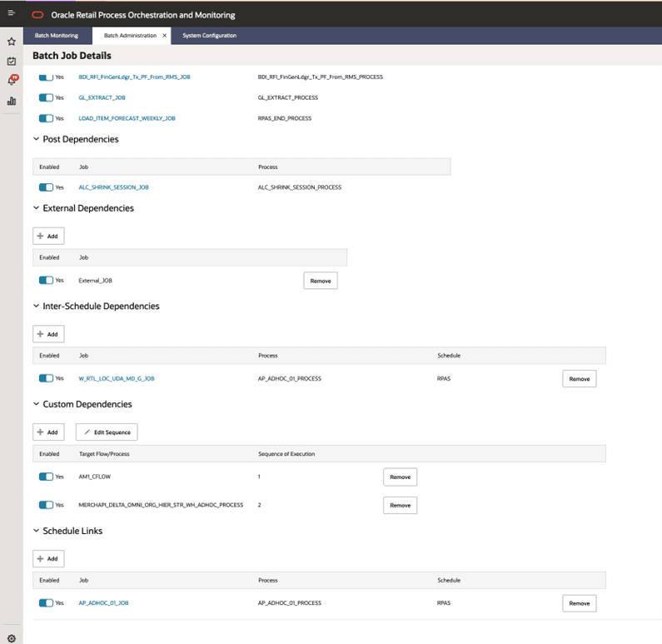This screenshot has width=662, height=644.
Task: Open the GL_EXTRACT_JOB link
Action: point(102,97)
